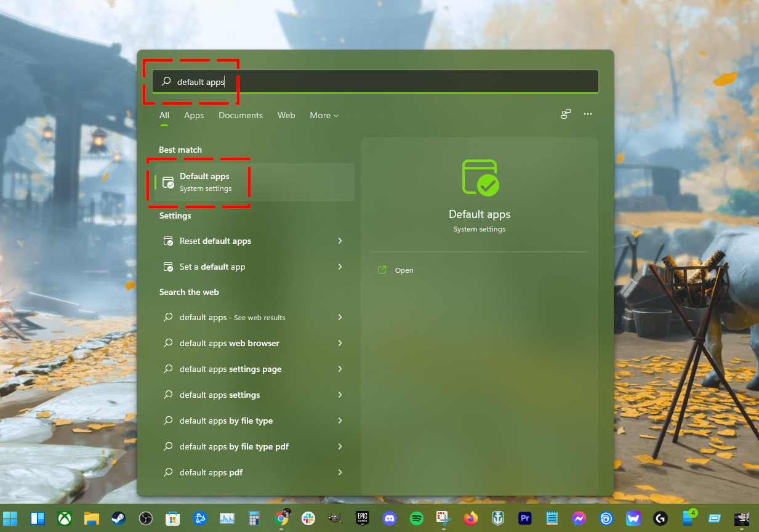The width and height of the screenshot is (759, 532).
Task: Start Discord from the taskbar
Action: point(389,518)
